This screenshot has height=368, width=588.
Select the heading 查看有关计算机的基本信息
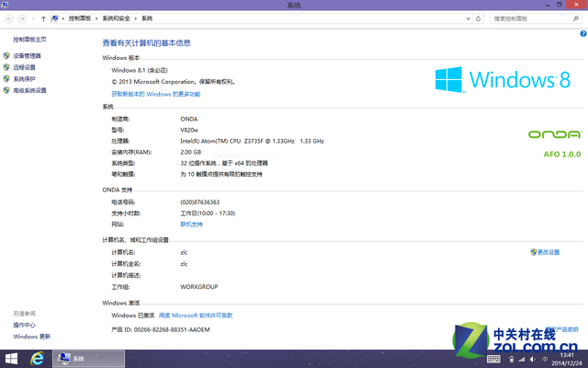pyautogui.click(x=147, y=43)
